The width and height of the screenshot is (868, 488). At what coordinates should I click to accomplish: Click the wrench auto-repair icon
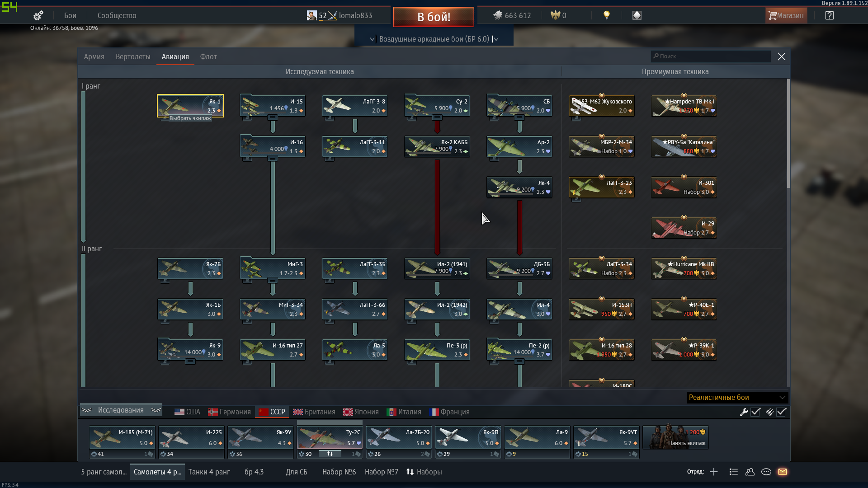point(744,412)
